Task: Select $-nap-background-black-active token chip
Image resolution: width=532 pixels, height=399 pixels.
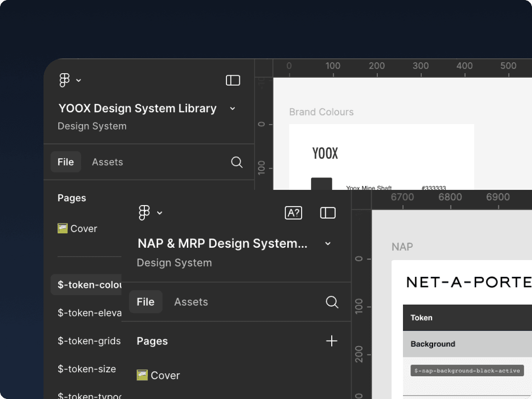Action: click(467, 370)
